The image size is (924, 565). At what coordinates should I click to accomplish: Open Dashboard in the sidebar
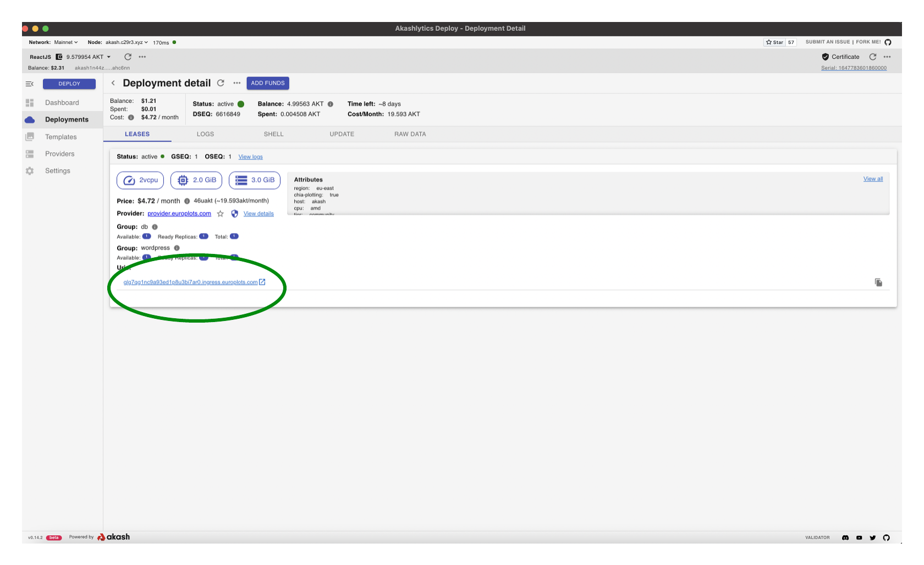click(x=62, y=103)
